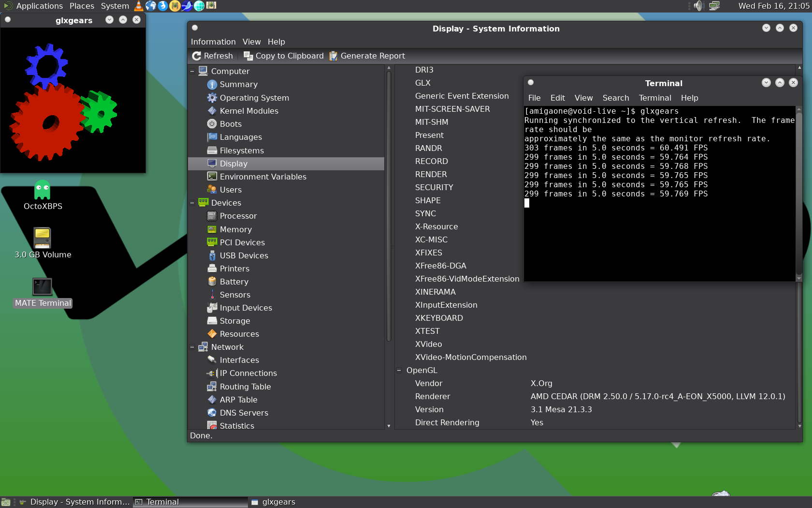This screenshot has width=812, height=508.
Task: Open Terminal window's File menu
Action: tap(534, 98)
